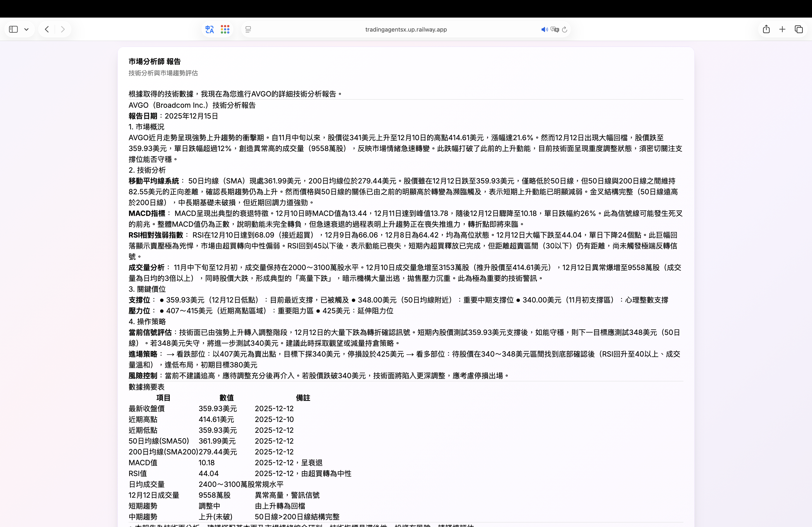
Task: Click the 最新收盤價 table row
Action: tap(147, 408)
